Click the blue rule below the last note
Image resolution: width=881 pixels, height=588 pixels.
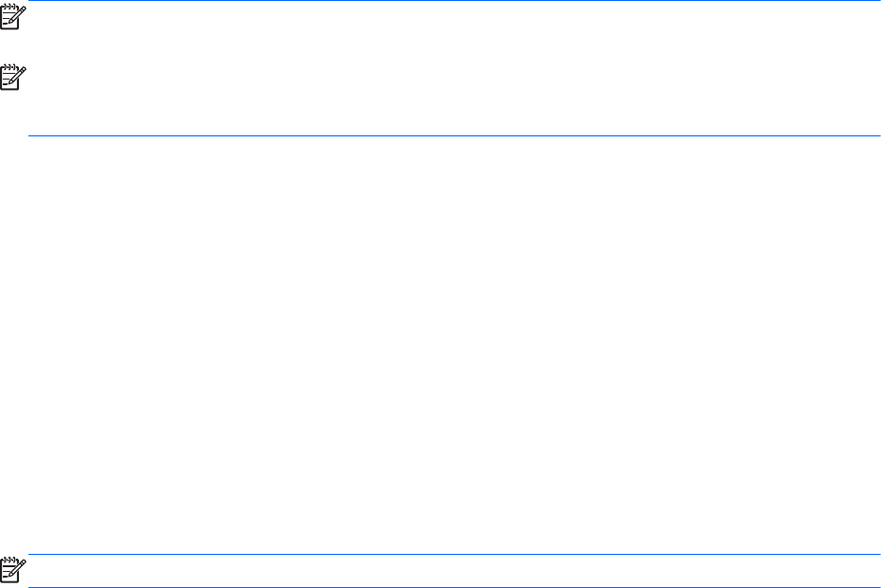tap(454, 587)
